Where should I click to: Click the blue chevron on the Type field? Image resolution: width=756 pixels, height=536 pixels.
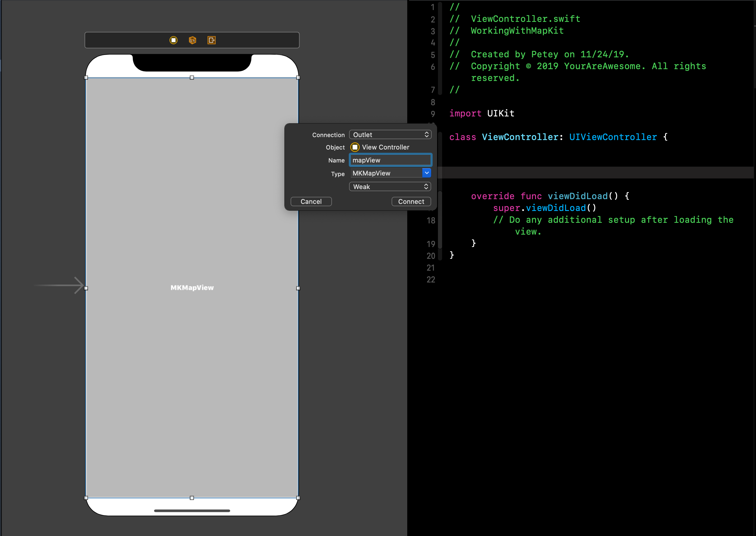click(x=427, y=173)
